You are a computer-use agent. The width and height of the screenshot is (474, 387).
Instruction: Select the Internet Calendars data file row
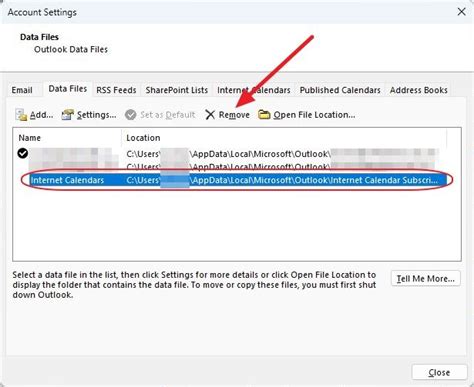[237, 180]
